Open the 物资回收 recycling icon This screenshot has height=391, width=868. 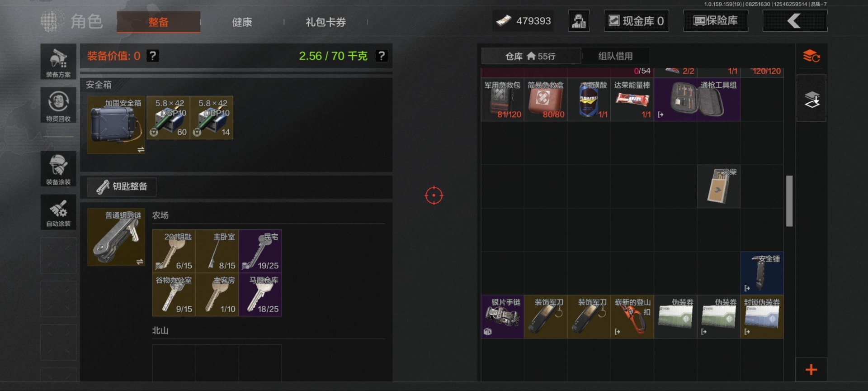[x=58, y=105]
